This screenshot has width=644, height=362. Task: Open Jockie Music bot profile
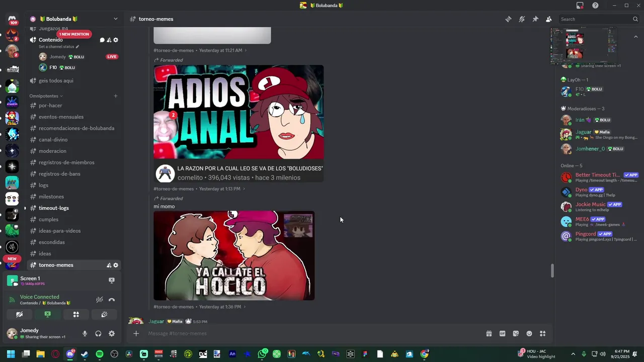coord(599,207)
